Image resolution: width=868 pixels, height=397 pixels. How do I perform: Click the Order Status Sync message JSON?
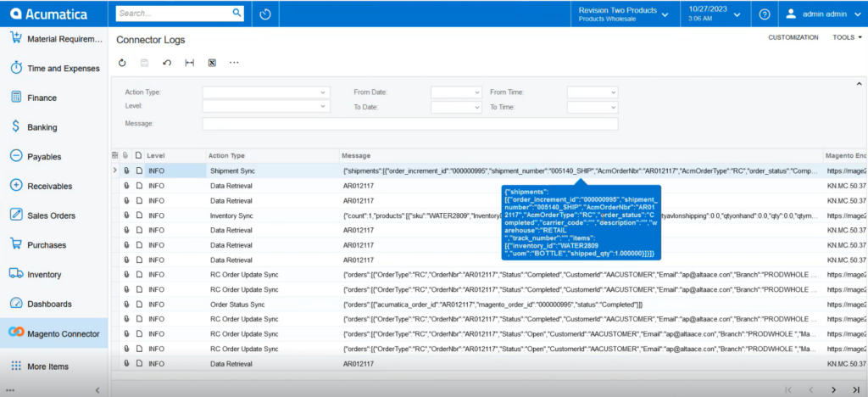click(x=492, y=304)
